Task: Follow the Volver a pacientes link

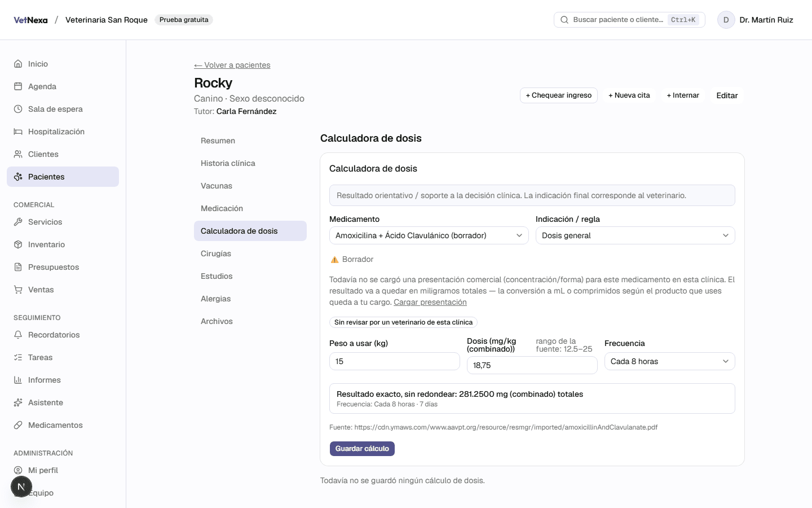Action: point(232,65)
